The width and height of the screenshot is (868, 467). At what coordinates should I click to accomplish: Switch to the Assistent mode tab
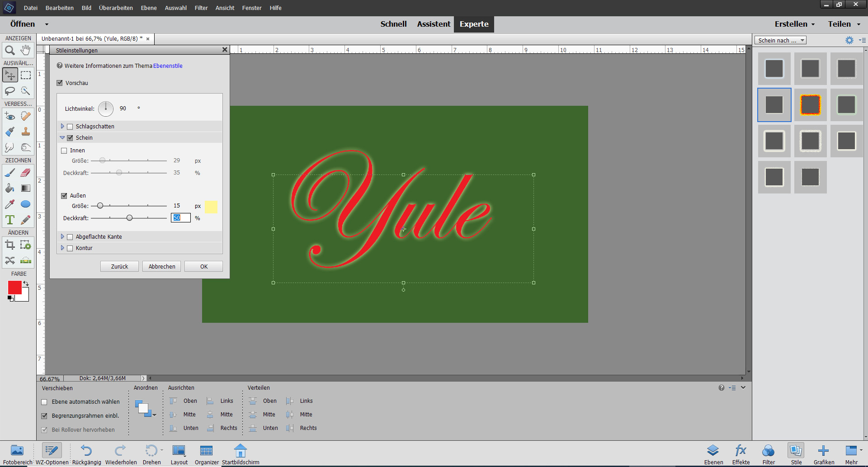pyautogui.click(x=433, y=24)
